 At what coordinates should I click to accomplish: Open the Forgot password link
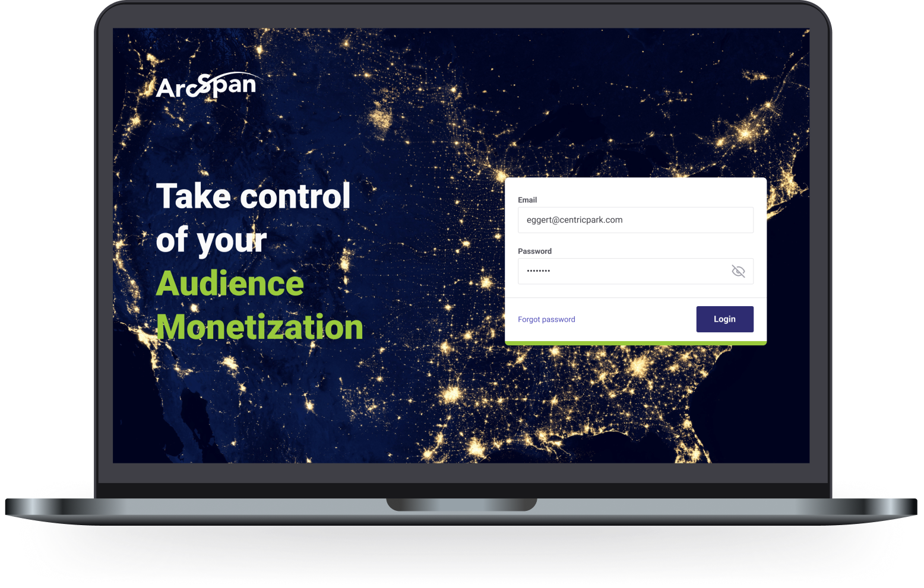click(x=546, y=319)
